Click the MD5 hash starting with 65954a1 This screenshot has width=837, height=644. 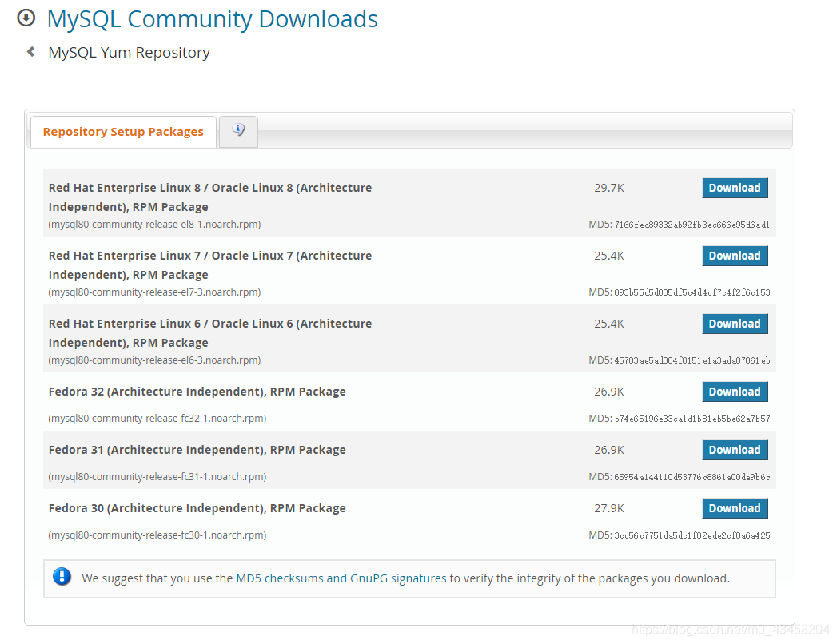pyautogui.click(x=692, y=477)
